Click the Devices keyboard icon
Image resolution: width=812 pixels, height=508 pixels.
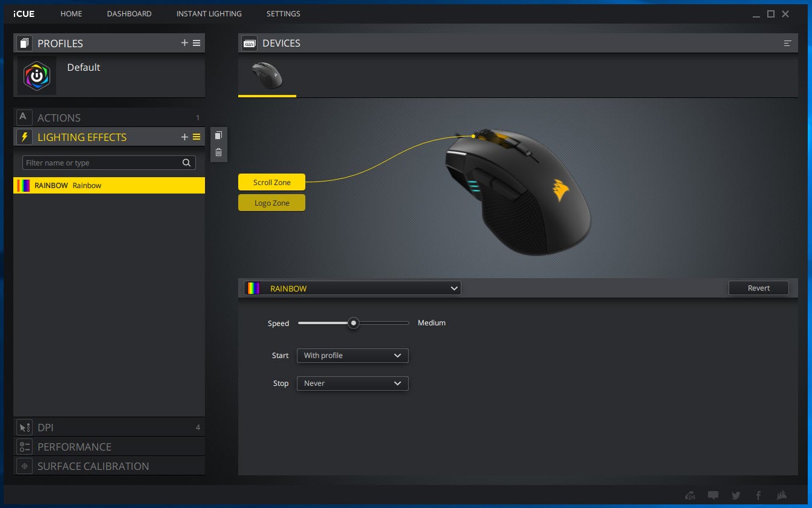click(249, 43)
